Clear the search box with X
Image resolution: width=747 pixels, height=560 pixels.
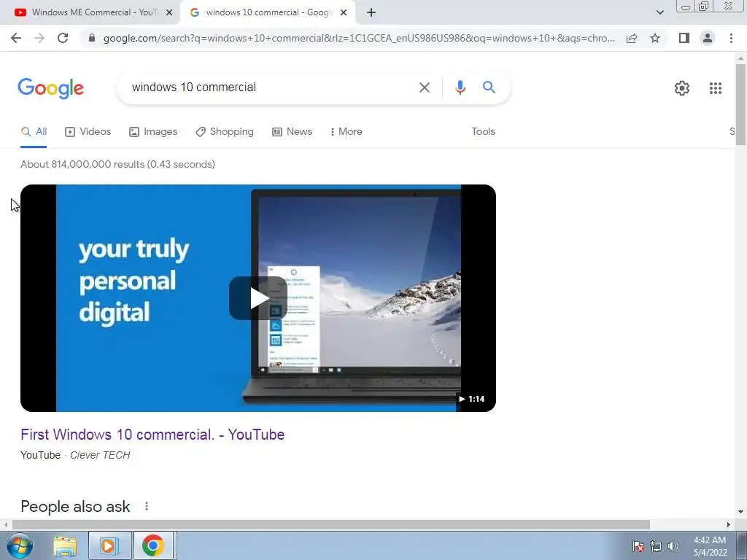(x=424, y=87)
